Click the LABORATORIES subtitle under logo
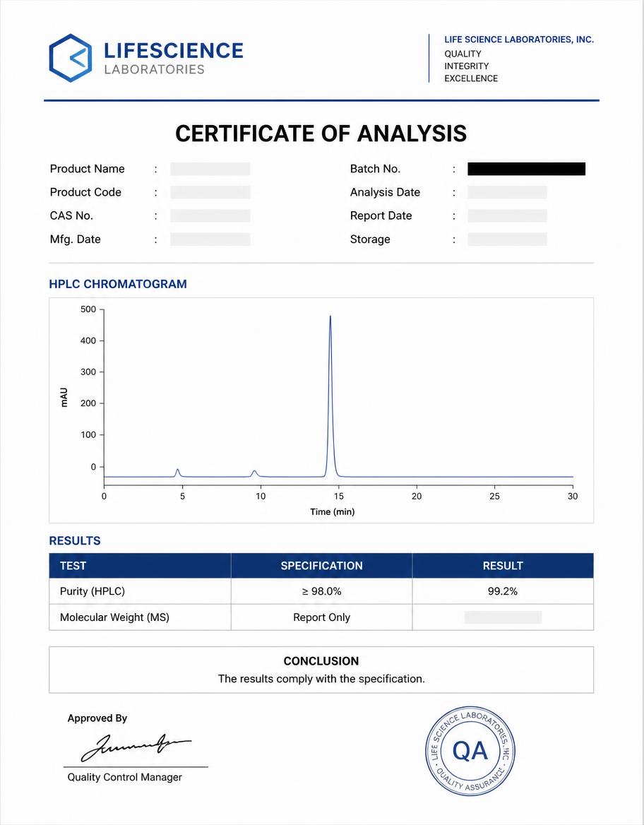Screen dimensions: 644x825 point(154,69)
